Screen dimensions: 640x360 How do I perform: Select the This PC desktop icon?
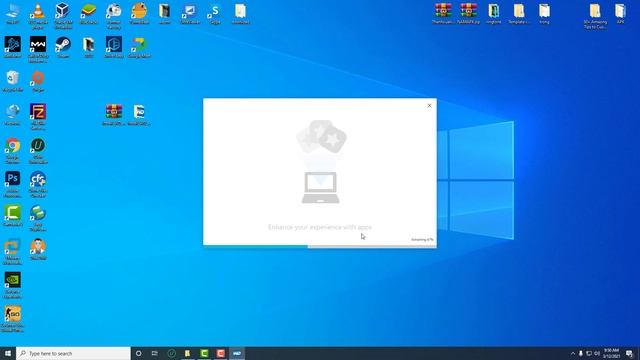(12, 13)
